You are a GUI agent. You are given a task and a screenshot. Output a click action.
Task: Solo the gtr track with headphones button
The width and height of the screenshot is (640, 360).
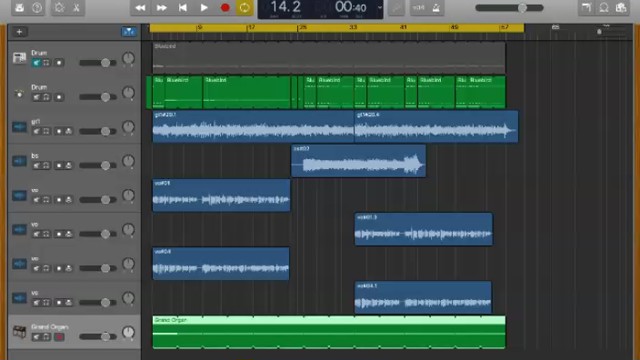(x=46, y=131)
